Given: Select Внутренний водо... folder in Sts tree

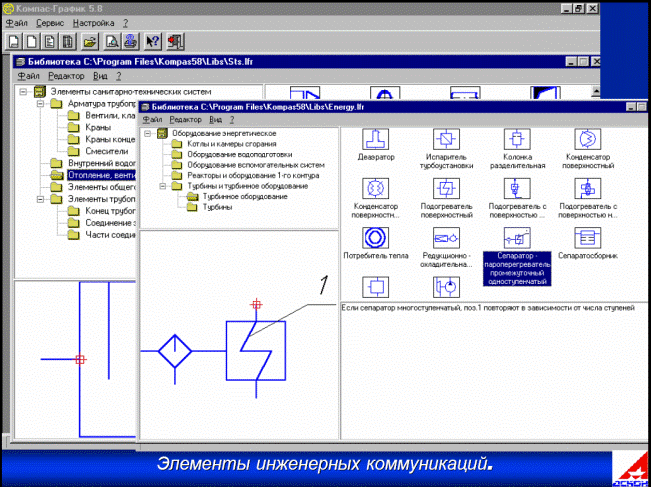Looking at the screenshot, I should (x=102, y=163).
